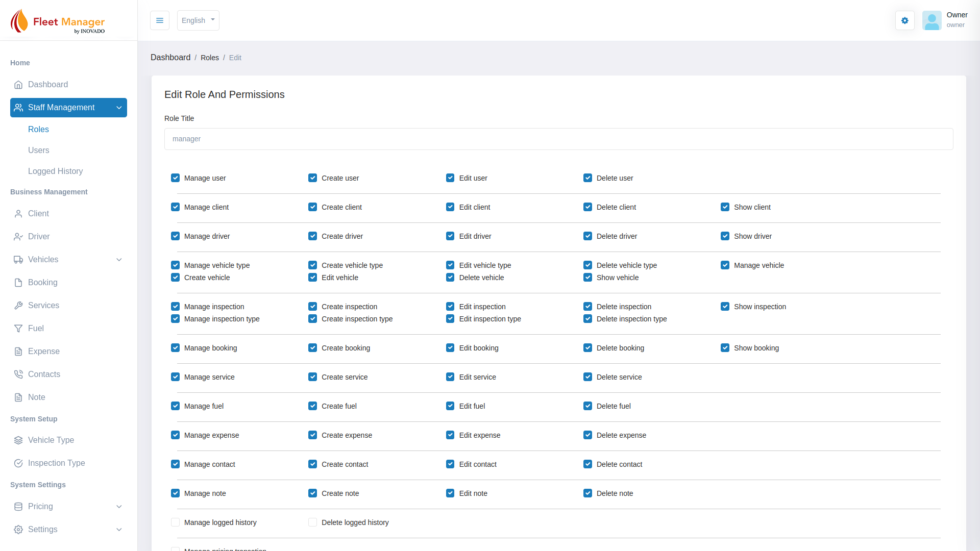Click the Vehicle Type layers icon
This screenshot has width=980, height=551.
[18, 440]
